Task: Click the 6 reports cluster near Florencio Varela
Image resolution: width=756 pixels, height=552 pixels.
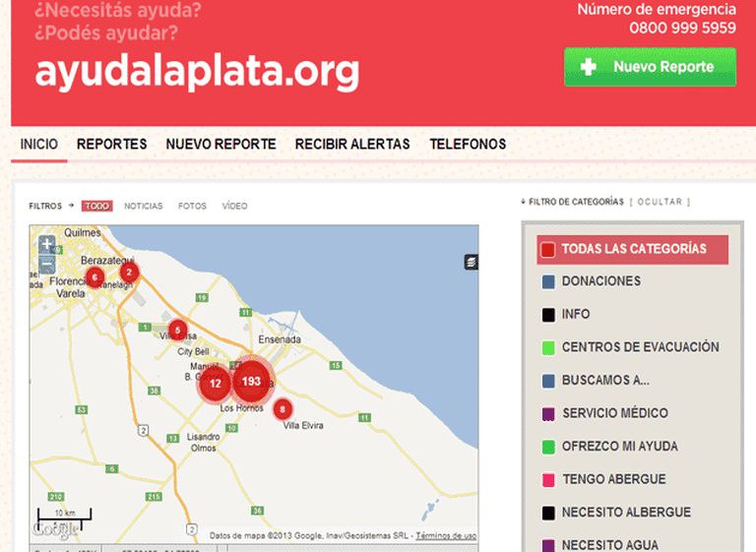Action: 94,276
